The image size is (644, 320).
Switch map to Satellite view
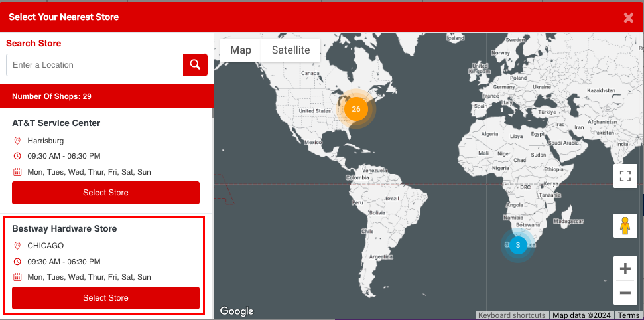pyautogui.click(x=290, y=50)
